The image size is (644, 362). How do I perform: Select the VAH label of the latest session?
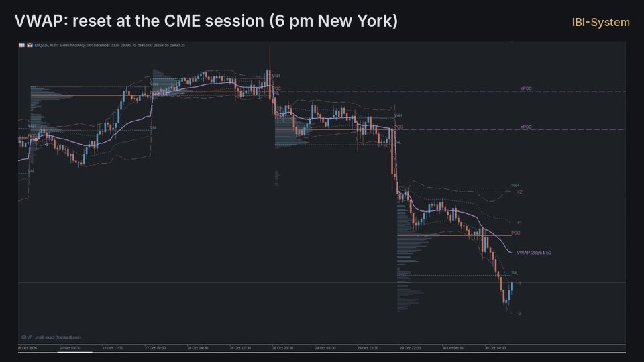click(515, 186)
